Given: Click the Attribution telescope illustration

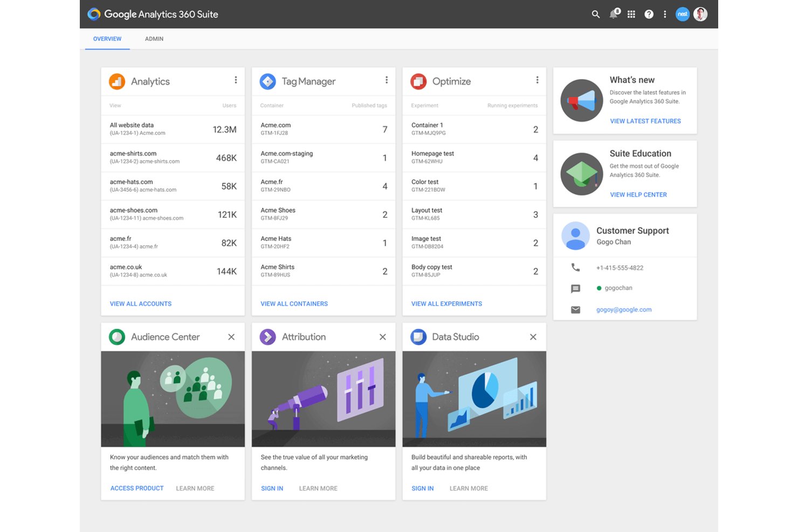Looking at the screenshot, I should (x=324, y=399).
